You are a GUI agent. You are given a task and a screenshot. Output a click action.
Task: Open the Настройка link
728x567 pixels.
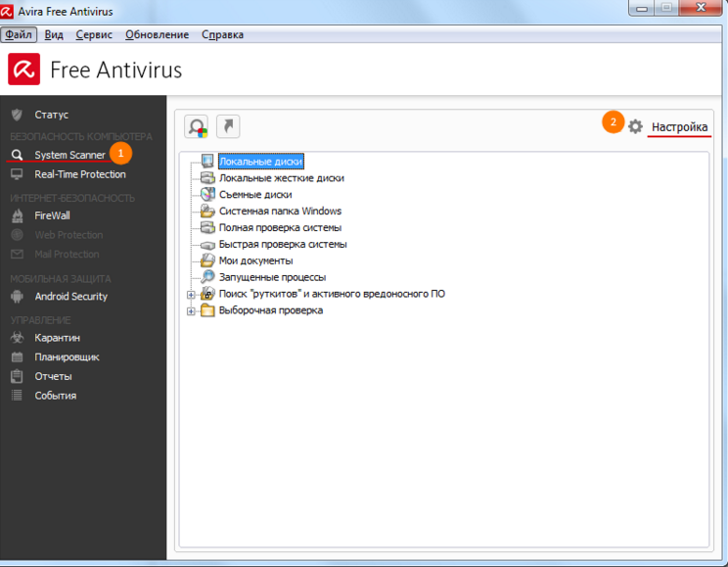680,127
